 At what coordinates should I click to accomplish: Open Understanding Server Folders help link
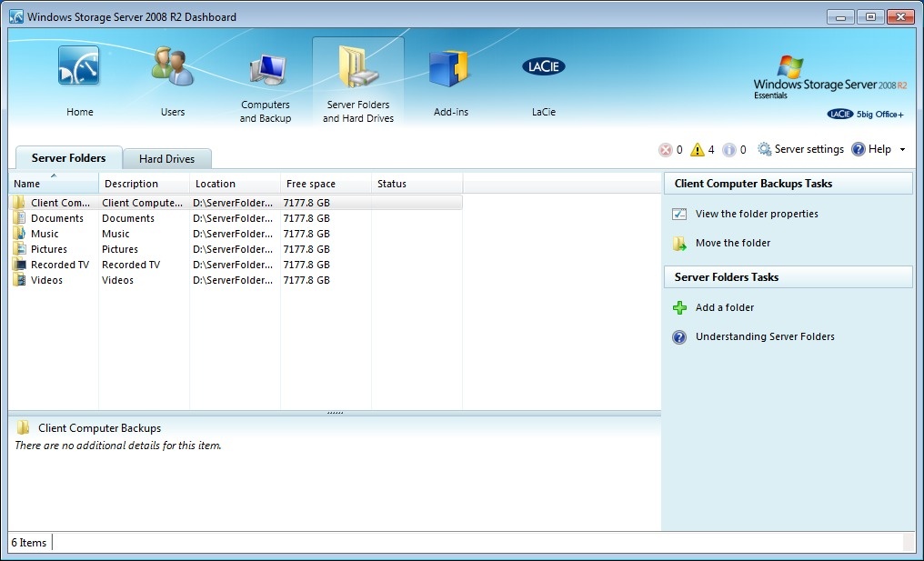click(764, 336)
